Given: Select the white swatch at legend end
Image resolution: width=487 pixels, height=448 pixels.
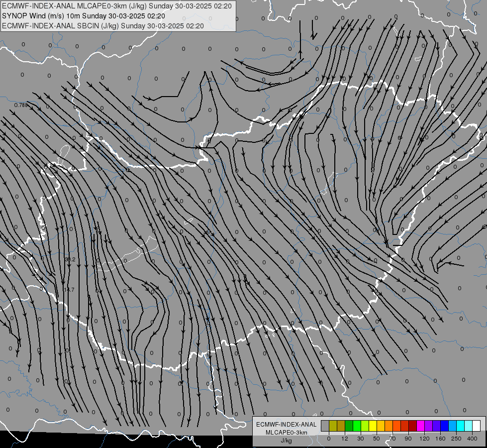Looking at the screenshot, I should [x=477, y=426].
